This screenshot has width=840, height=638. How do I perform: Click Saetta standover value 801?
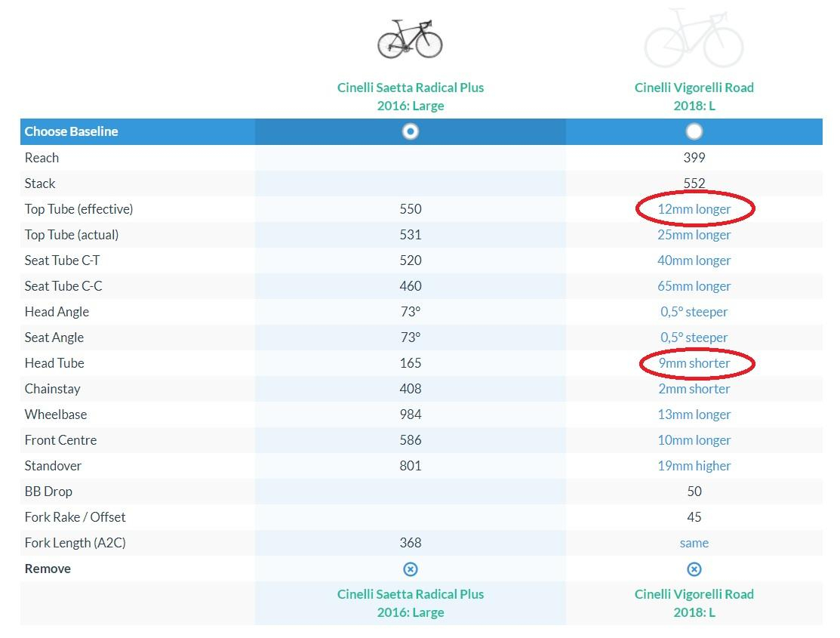coord(411,466)
